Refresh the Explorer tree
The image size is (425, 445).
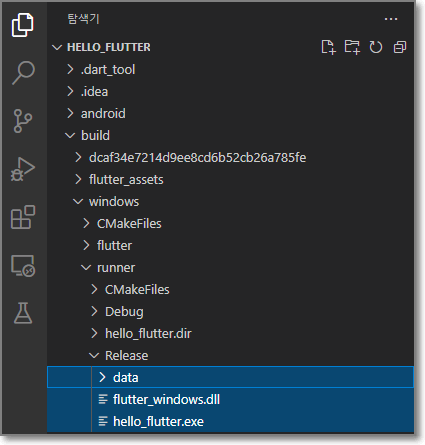(376, 47)
